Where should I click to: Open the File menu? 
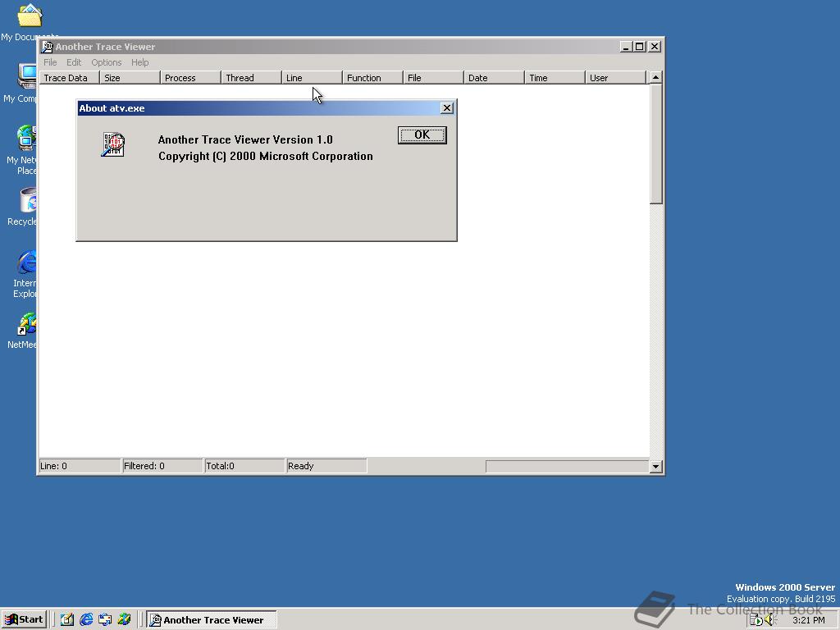50,62
